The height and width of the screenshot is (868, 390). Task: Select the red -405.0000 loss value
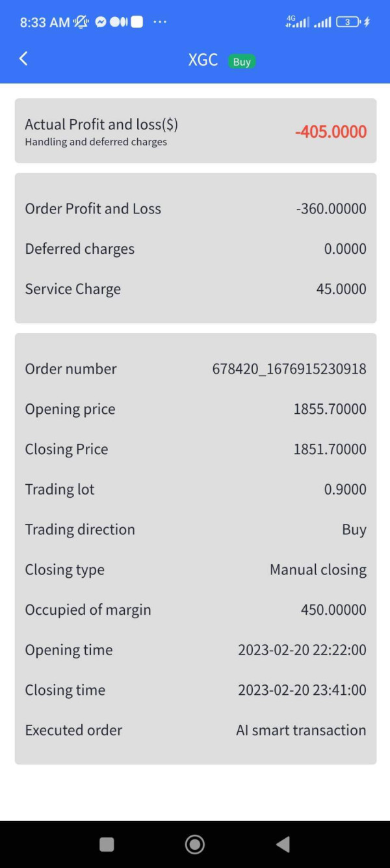click(x=331, y=131)
